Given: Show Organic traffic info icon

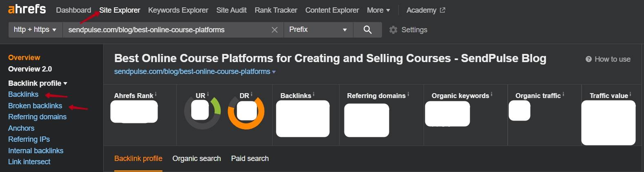Looking at the screenshot, I should [563, 94].
